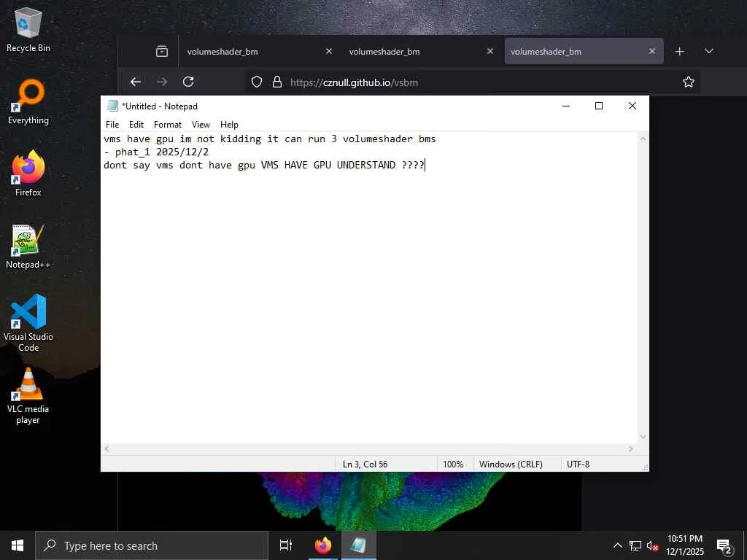Click the '100%' zoom status entry

(x=453, y=464)
